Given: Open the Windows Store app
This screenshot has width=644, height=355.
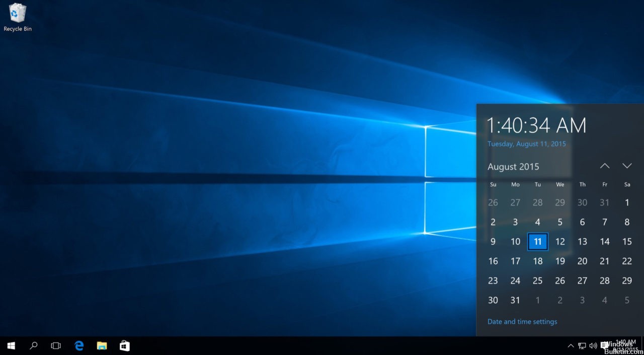Looking at the screenshot, I should (124, 345).
